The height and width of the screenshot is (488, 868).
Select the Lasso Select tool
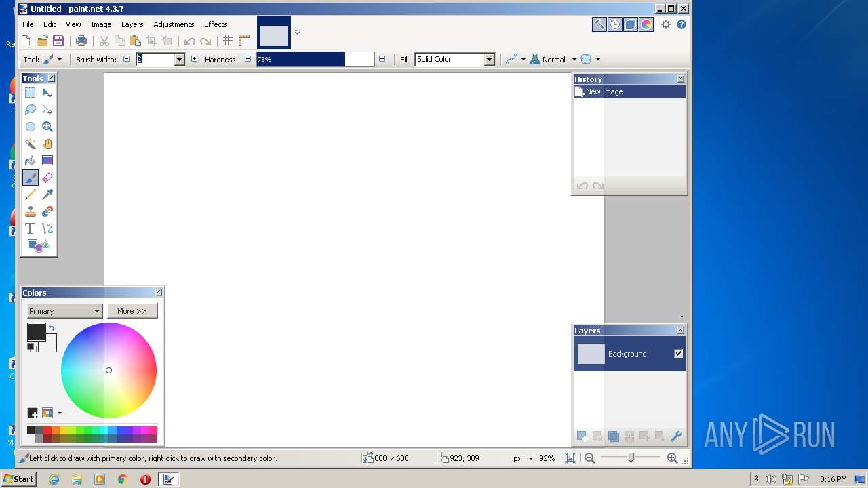point(31,110)
